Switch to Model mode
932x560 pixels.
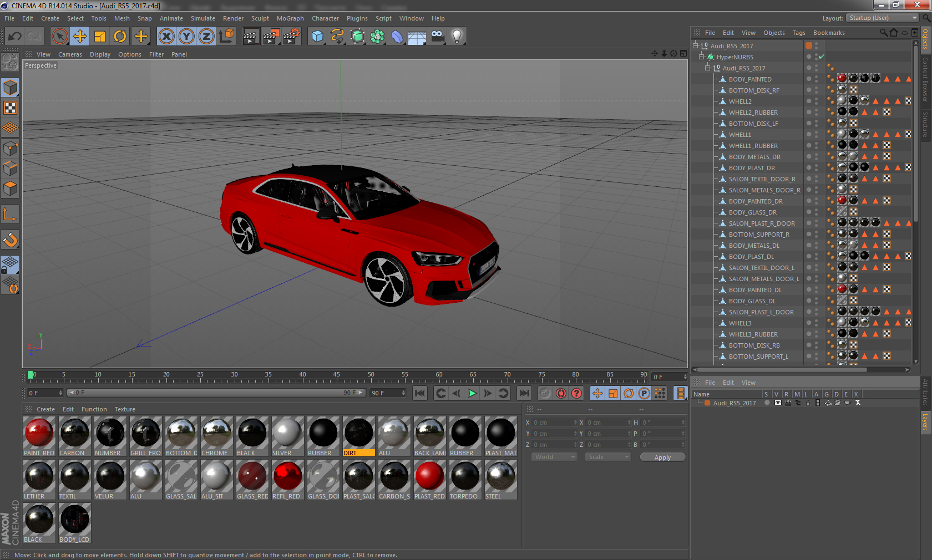(x=11, y=88)
